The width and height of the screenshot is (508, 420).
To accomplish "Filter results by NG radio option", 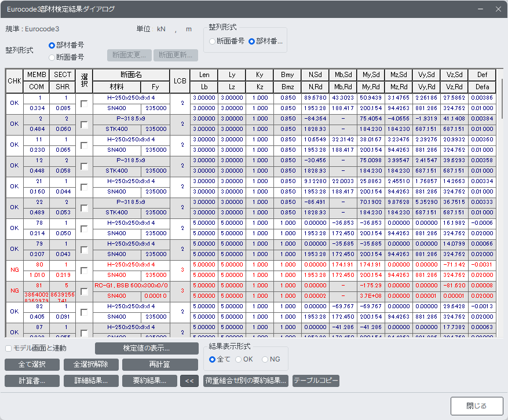I will point(265,359).
